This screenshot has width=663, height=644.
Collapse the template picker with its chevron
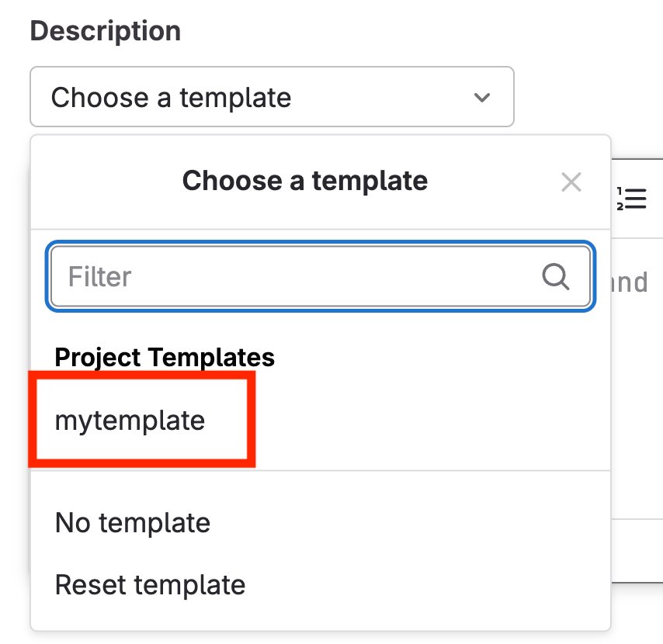point(482,98)
